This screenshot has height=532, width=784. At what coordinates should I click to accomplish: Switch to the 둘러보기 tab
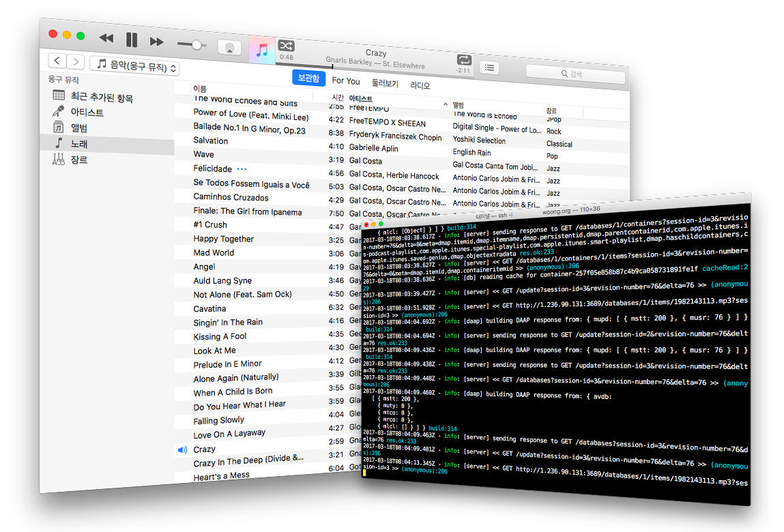pyautogui.click(x=385, y=83)
